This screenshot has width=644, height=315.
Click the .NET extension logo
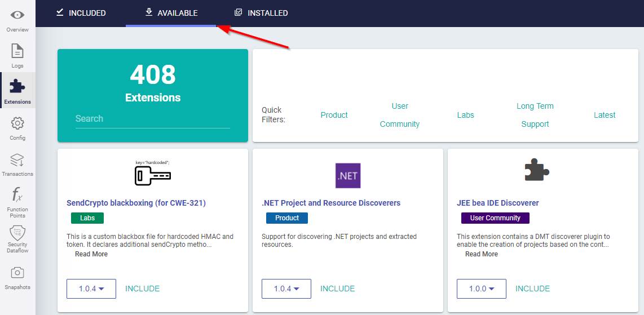[x=347, y=175]
